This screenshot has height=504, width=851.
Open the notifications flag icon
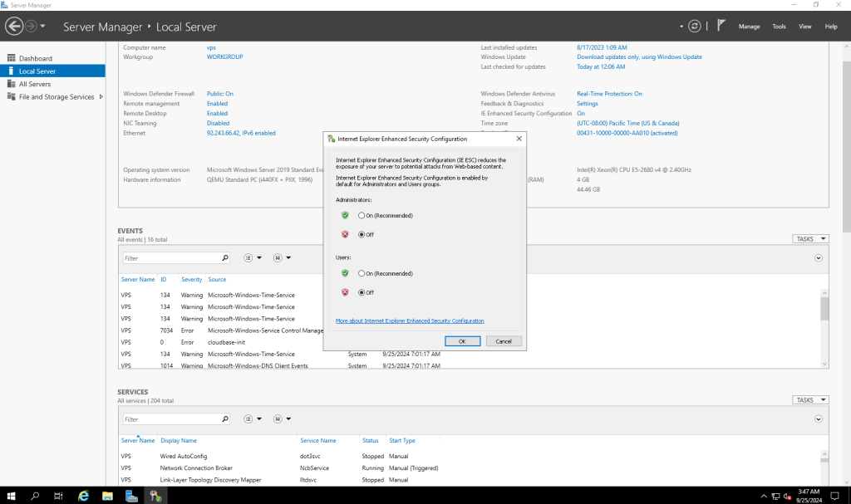click(721, 26)
